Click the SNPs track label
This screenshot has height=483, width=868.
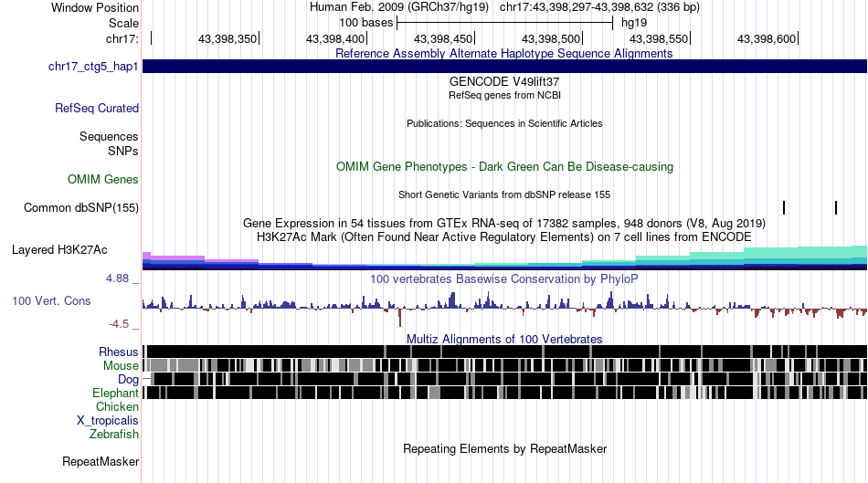[x=123, y=151]
